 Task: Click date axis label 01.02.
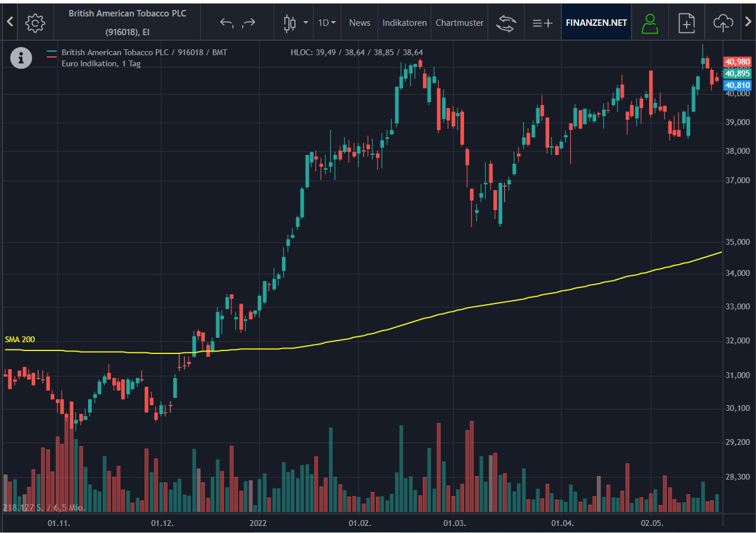[x=359, y=523]
